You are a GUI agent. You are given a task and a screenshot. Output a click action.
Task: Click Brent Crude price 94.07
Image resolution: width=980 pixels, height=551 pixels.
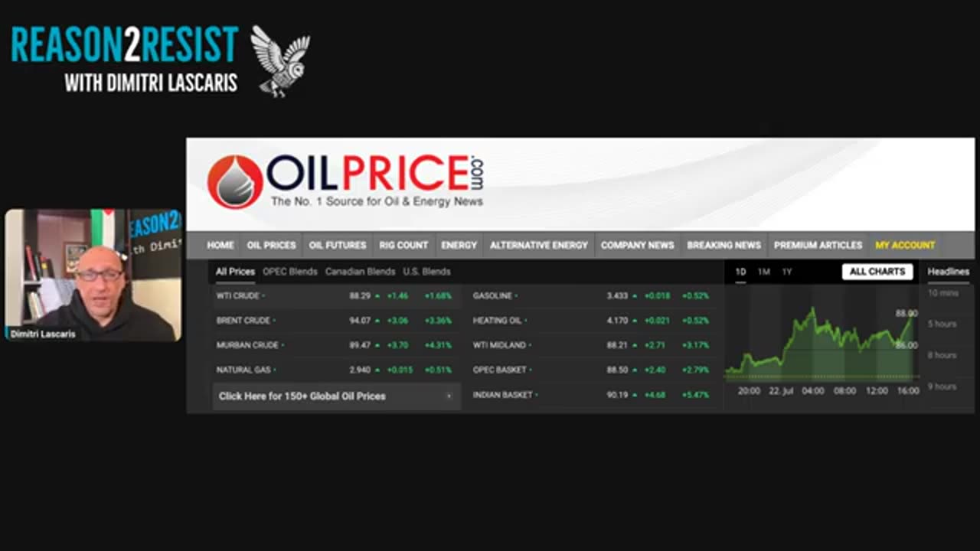pos(360,321)
